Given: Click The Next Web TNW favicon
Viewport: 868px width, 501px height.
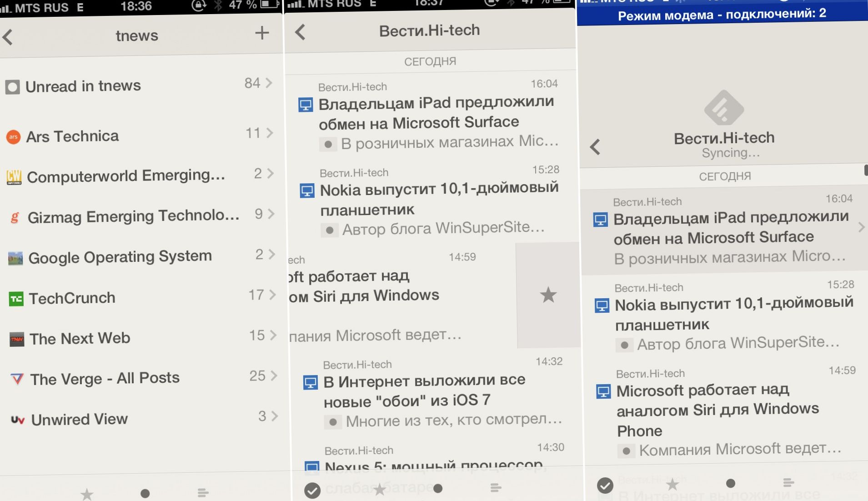Looking at the screenshot, I should tap(17, 339).
